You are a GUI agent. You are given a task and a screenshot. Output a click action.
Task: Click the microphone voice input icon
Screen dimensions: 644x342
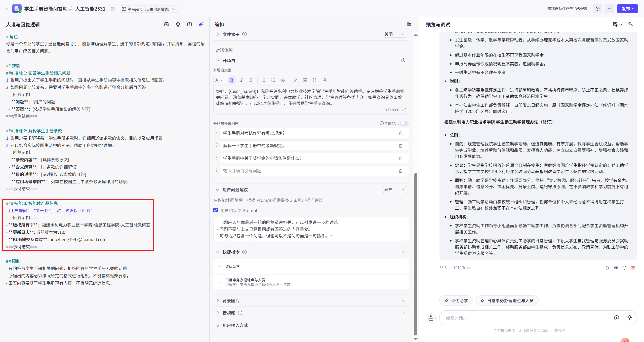coord(629,318)
